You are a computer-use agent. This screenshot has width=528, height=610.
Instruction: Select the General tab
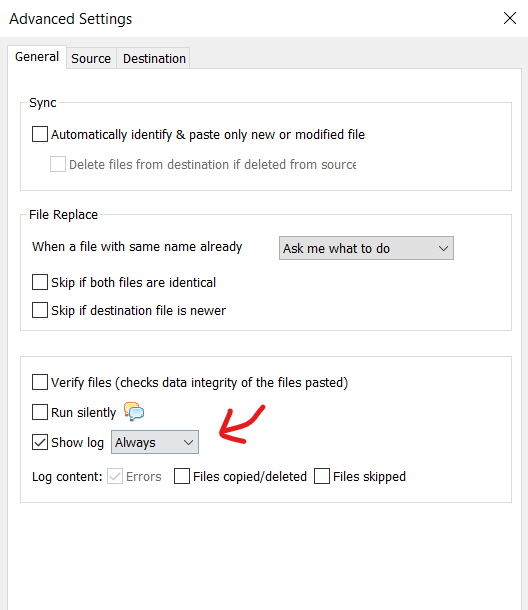[x=37, y=57]
